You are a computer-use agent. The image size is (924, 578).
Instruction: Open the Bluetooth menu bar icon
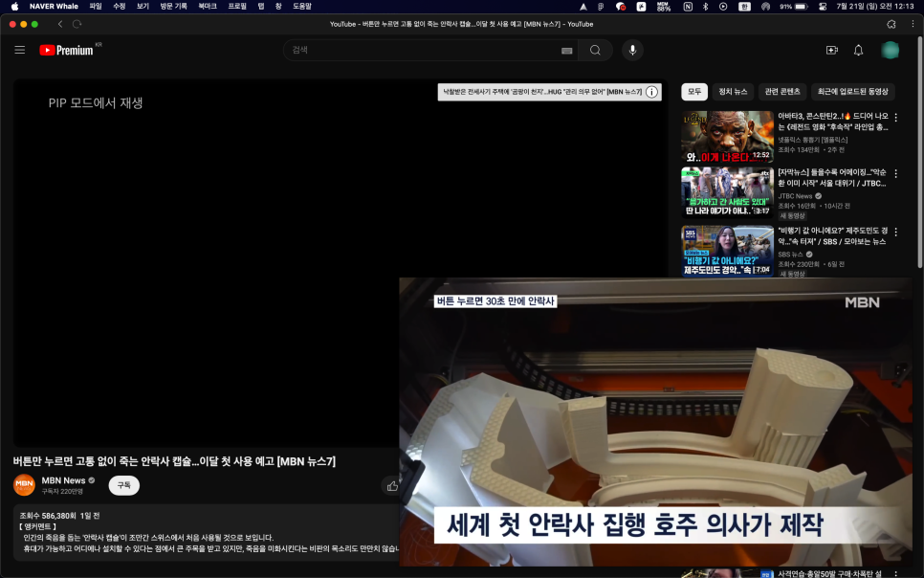click(705, 7)
